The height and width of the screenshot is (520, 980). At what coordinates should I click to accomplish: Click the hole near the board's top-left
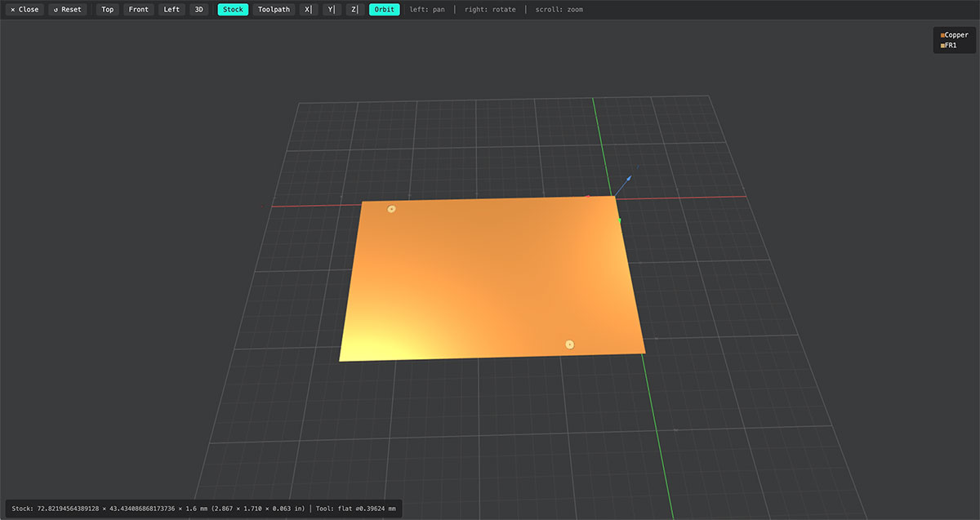pyautogui.click(x=391, y=209)
